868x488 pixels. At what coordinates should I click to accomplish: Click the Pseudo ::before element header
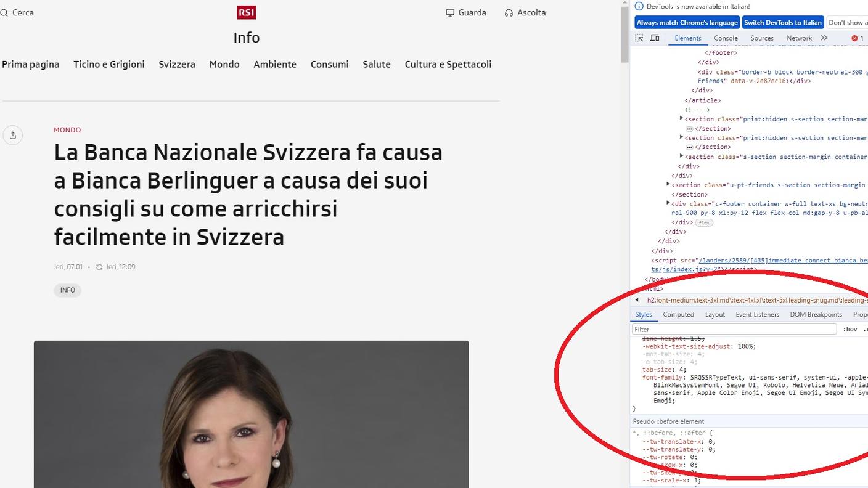(x=668, y=421)
